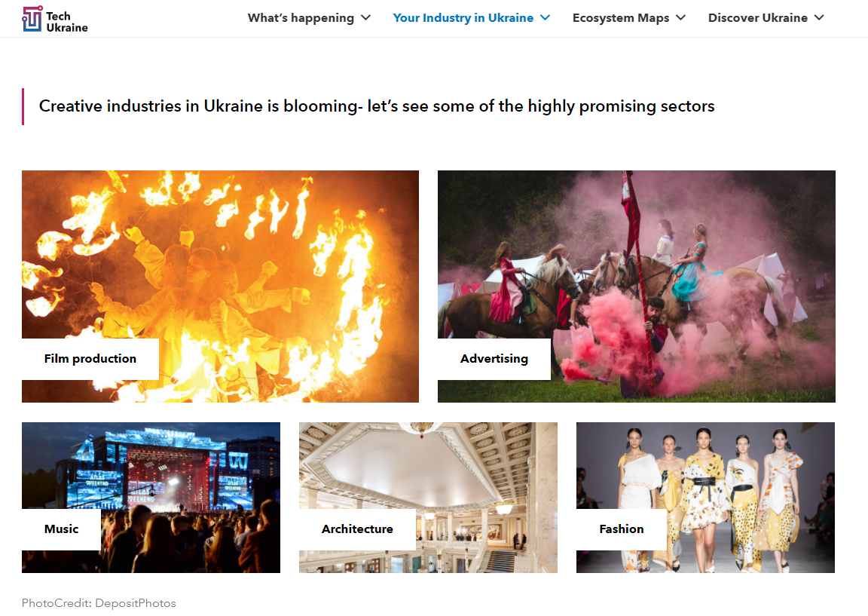Select the Architecture sector label
Screen dimensions: 868x616
click(x=357, y=529)
